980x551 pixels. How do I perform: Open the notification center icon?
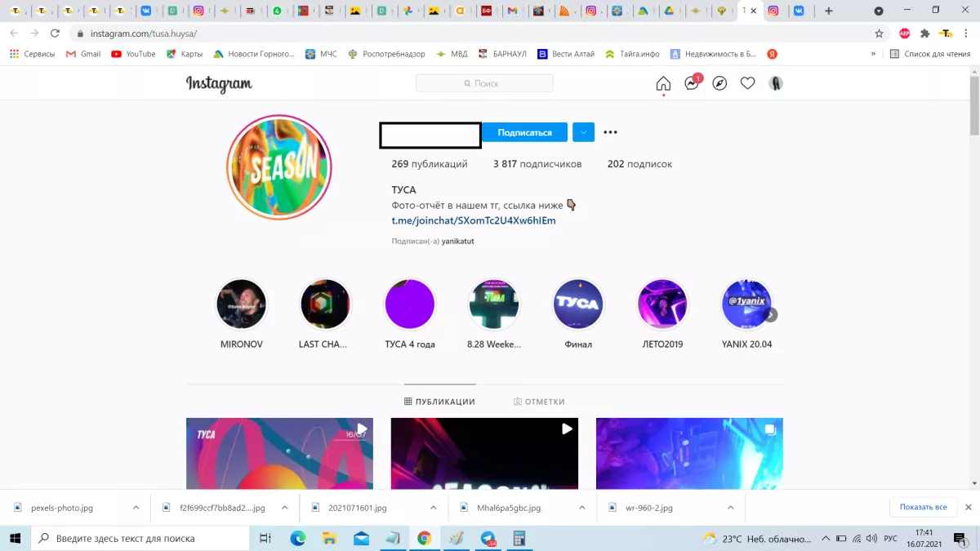960,539
